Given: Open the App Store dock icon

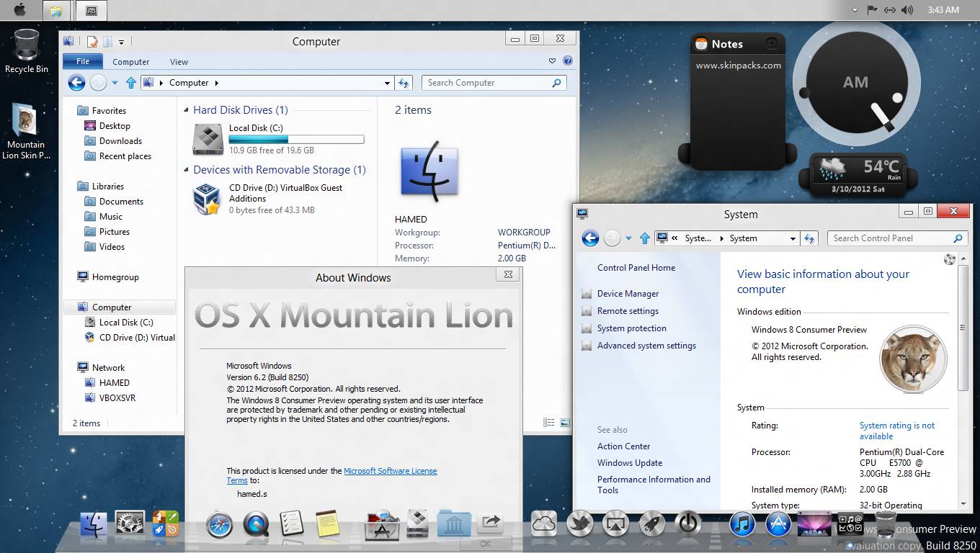Looking at the screenshot, I should coord(778,525).
